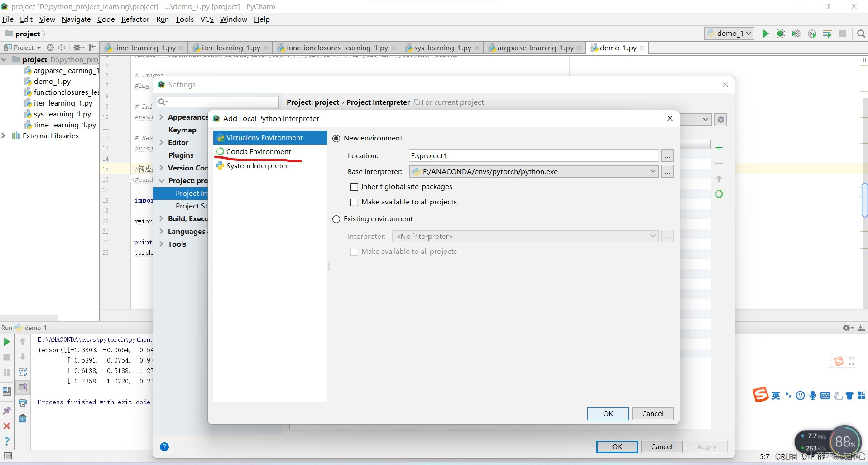Open the Settings help question mark icon
The width and height of the screenshot is (868, 465).
(164, 447)
